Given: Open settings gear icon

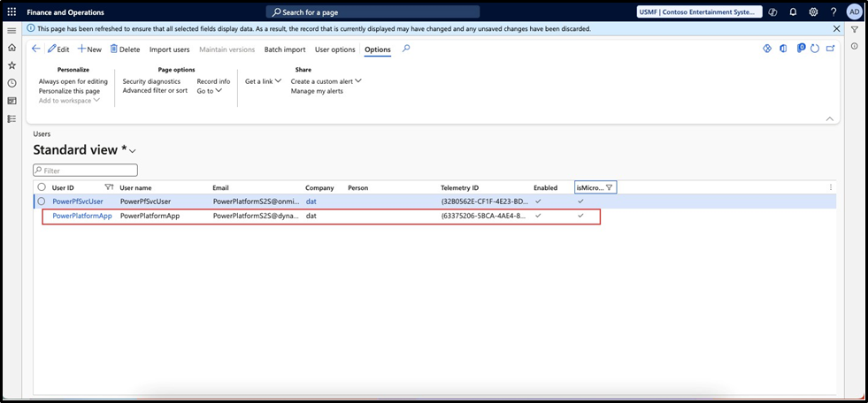Looking at the screenshot, I should tap(813, 12).
